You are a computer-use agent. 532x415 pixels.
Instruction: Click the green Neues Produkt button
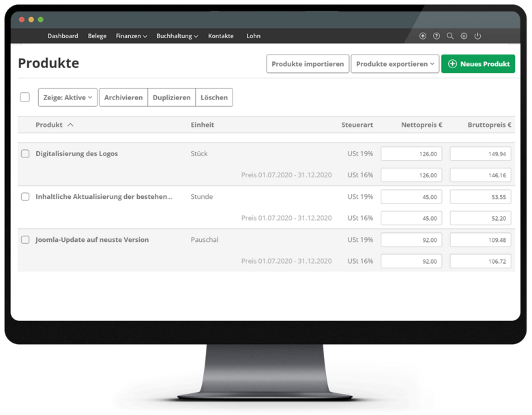pos(477,64)
